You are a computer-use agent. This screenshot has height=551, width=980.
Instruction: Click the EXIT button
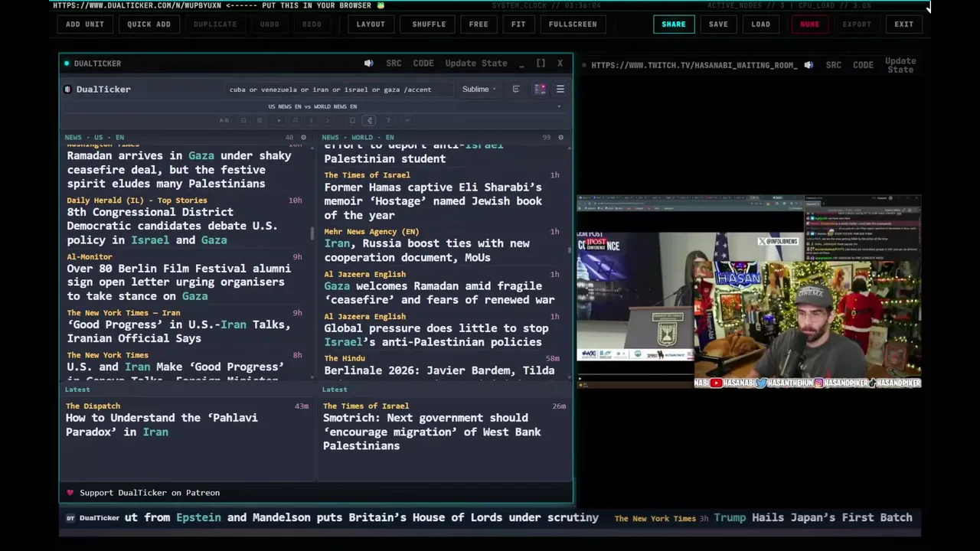903,24
